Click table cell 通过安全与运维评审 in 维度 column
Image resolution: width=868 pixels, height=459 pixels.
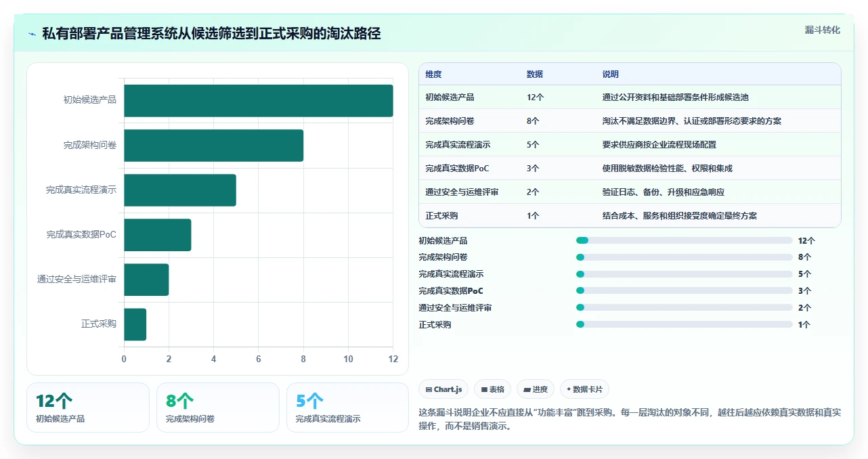coord(462,192)
